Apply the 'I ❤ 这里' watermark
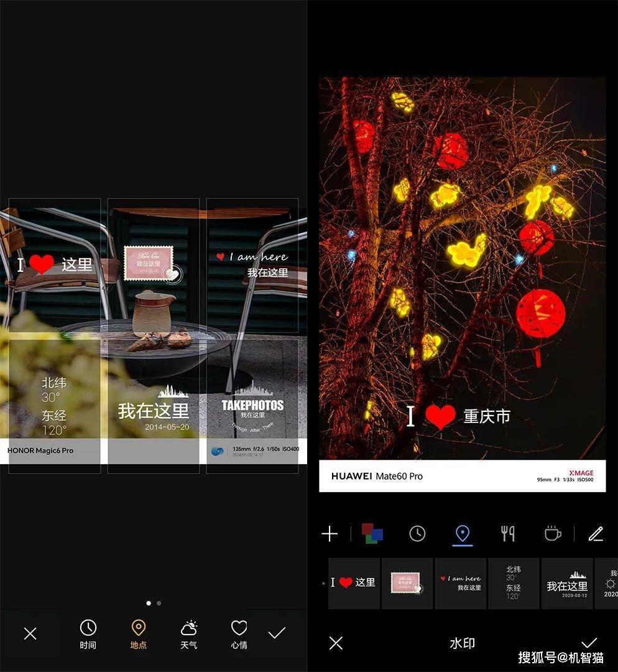The image size is (618, 672). click(x=353, y=583)
